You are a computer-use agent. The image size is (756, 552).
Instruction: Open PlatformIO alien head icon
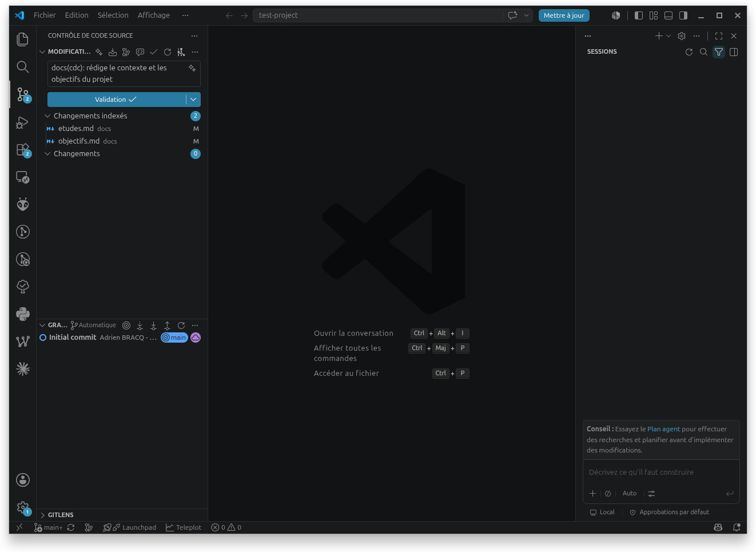[23, 204]
